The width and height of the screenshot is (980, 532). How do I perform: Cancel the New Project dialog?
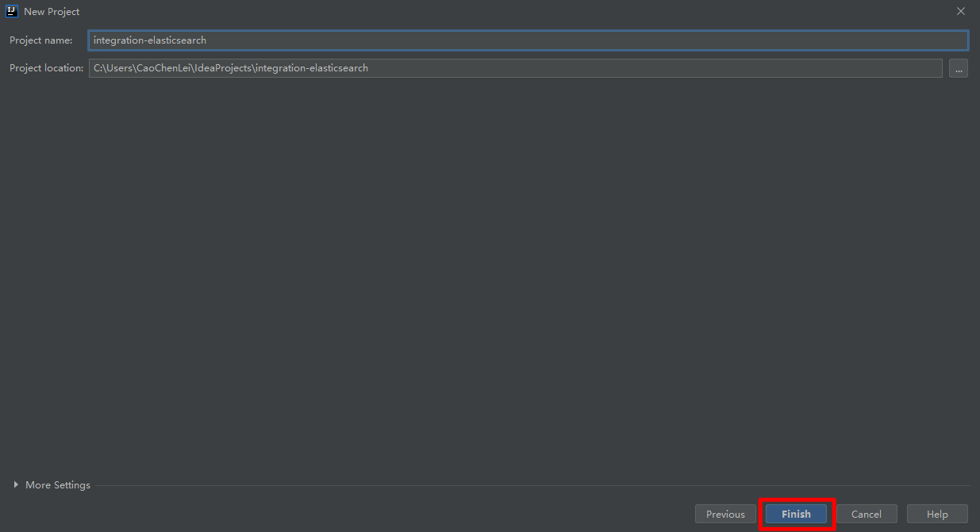(x=867, y=514)
